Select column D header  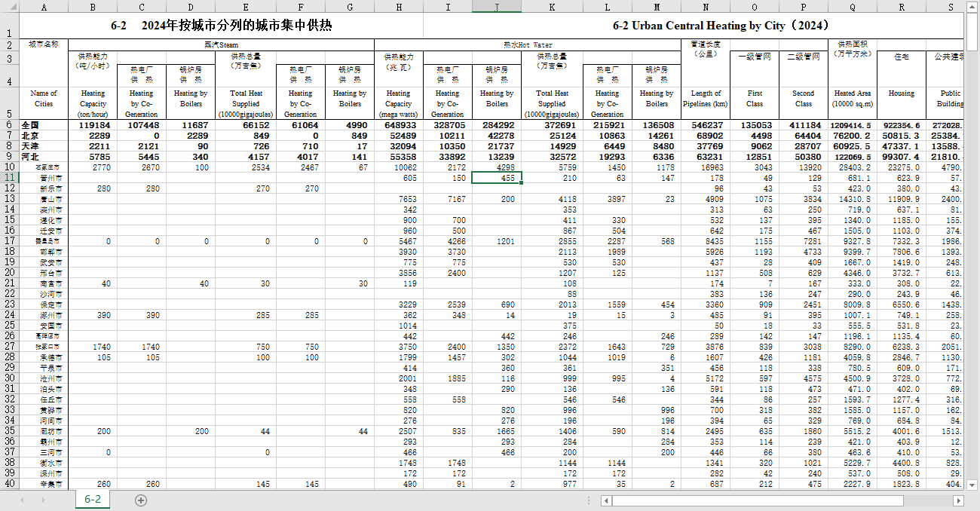191,7
